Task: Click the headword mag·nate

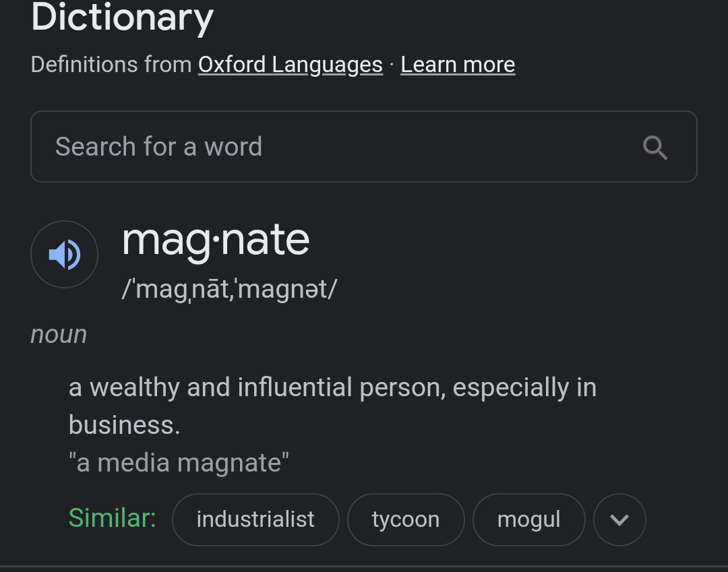Action: pyautogui.click(x=216, y=240)
